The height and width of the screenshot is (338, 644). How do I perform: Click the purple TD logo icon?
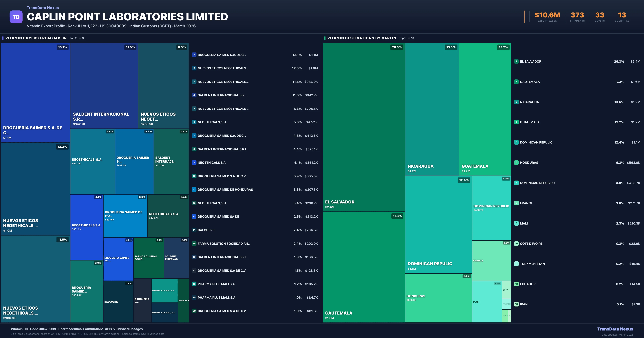[x=16, y=17]
